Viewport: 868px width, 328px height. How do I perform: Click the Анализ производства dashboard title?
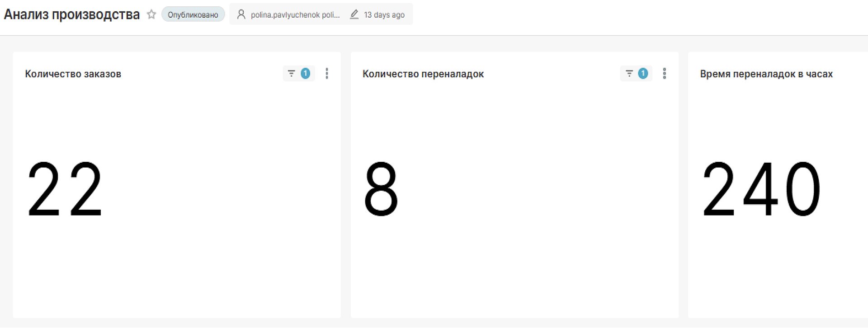pos(72,14)
